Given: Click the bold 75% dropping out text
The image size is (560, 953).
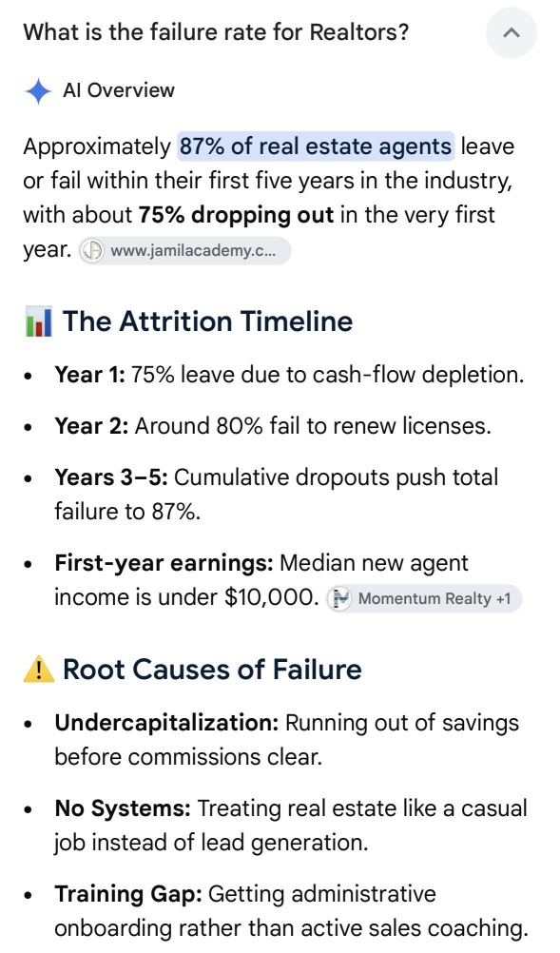Looking at the screenshot, I should click(x=237, y=215).
